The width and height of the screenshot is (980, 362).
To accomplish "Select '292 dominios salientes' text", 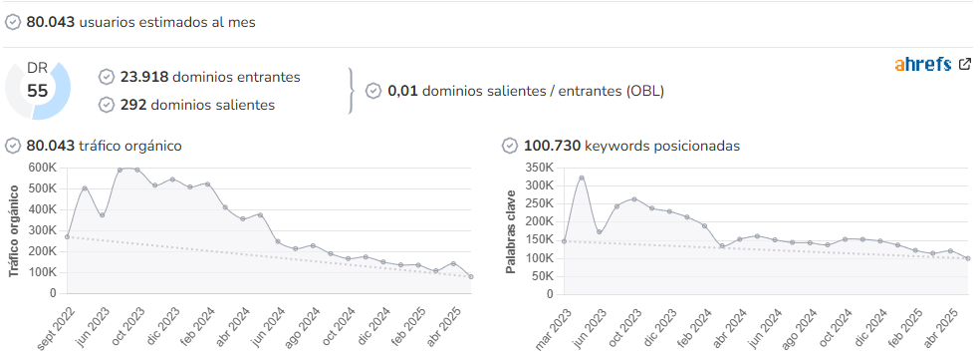I will point(197,105).
